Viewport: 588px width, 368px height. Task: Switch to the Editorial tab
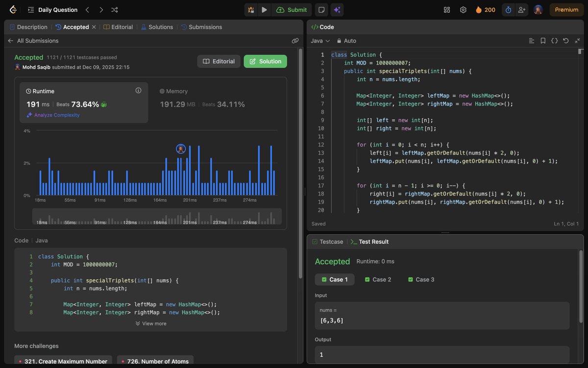pyautogui.click(x=118, y=27)
